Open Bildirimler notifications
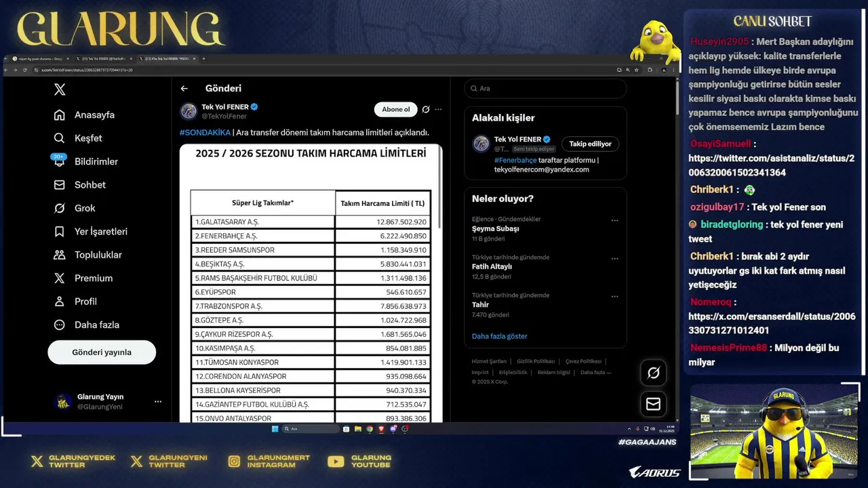The height and width of the screenshot is (488, 868). 85,161
